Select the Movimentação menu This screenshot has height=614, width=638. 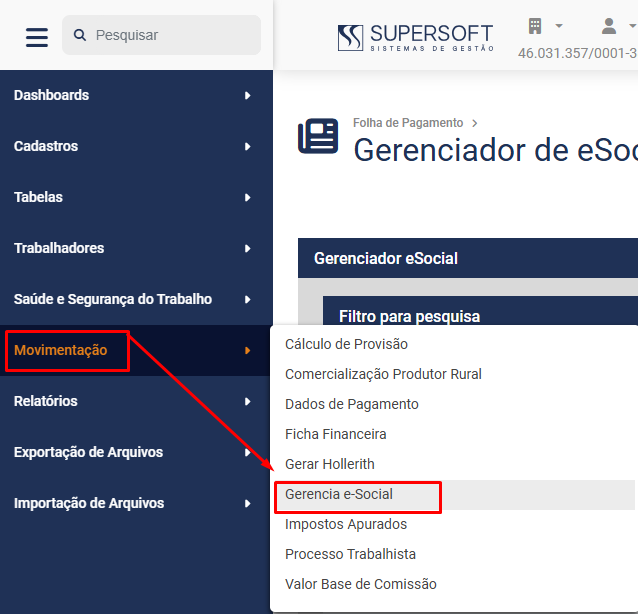[x=136, y=350]
